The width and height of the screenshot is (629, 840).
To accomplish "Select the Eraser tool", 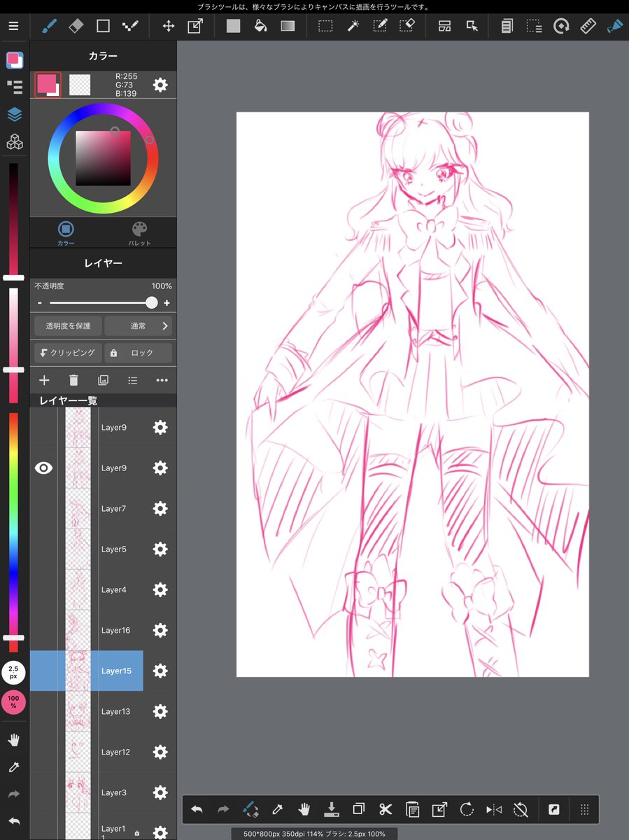I will point(76,26).
